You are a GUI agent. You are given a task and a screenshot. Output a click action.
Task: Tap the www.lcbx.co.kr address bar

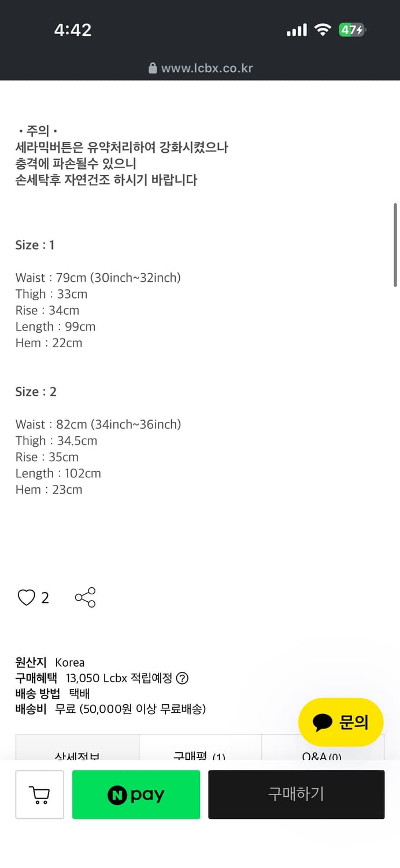click(201, 68)
